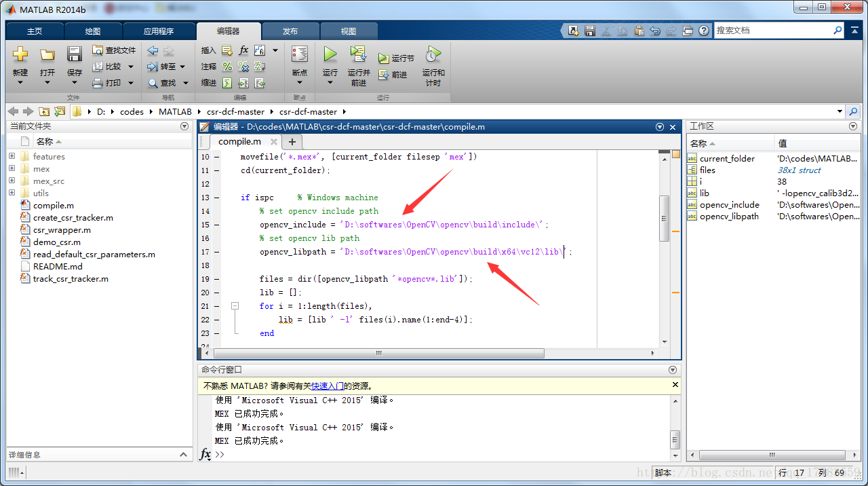Open the 当前文件夹 panel actions menu

tap(184, 126)
